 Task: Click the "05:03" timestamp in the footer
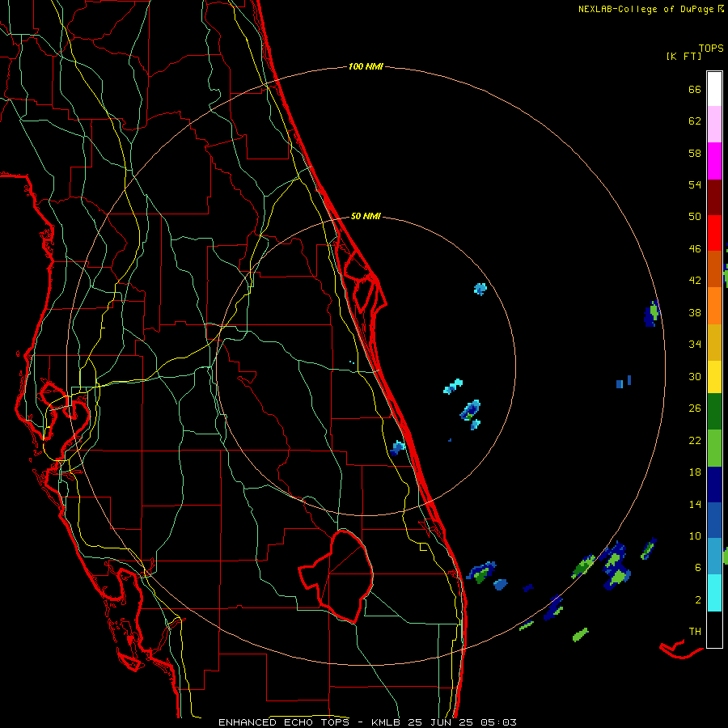point(498,722)
